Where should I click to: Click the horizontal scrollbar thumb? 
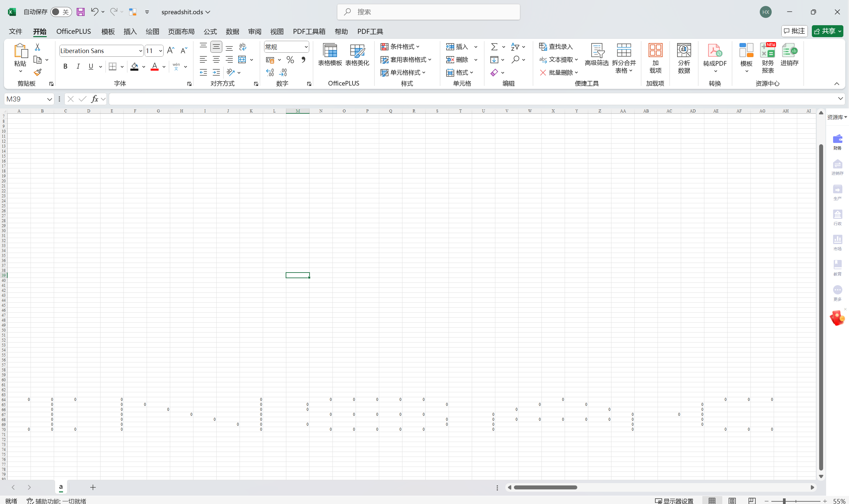tap(545, 487)
